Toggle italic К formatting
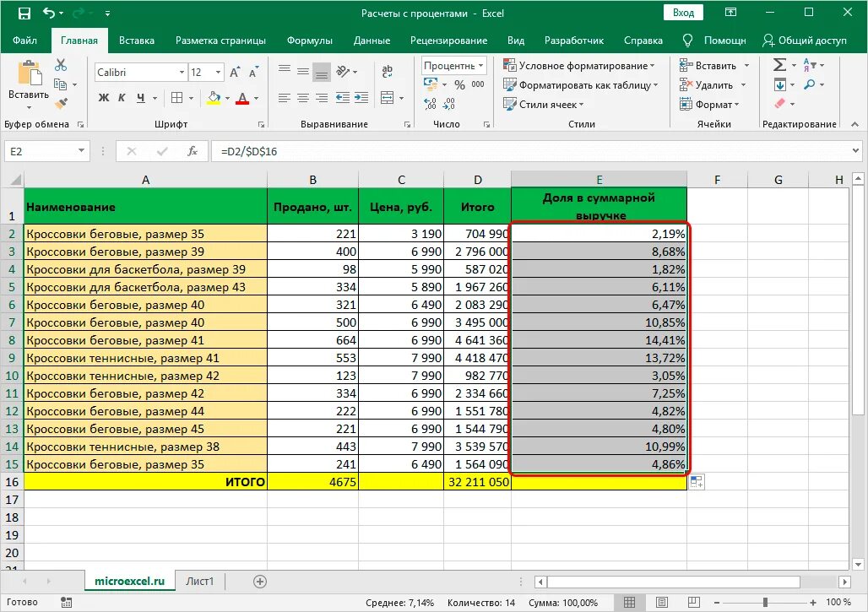The image size is (868, 612). point(122,98)
